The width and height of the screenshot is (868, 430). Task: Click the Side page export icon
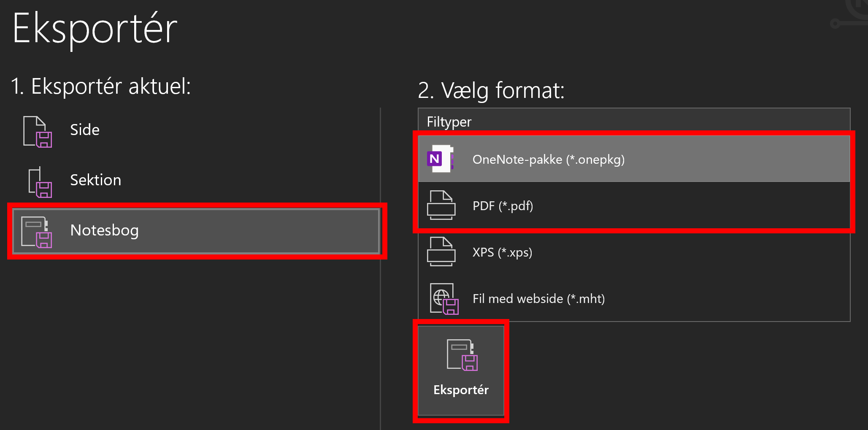point(38,132)
